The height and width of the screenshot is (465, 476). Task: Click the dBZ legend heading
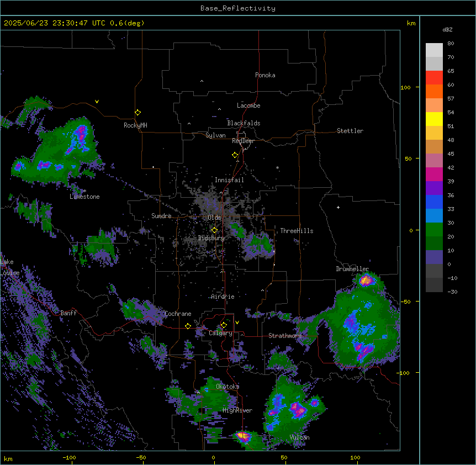(x=447, y=29)
